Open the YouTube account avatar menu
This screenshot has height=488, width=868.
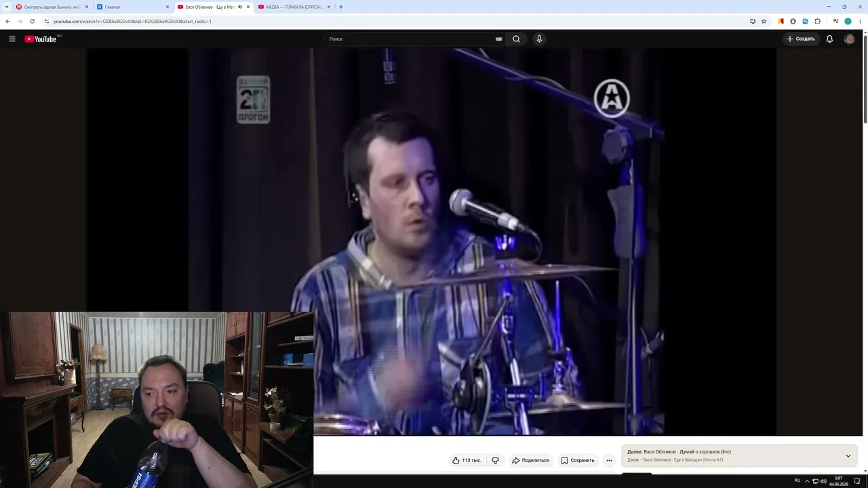[x=849, y=39]
